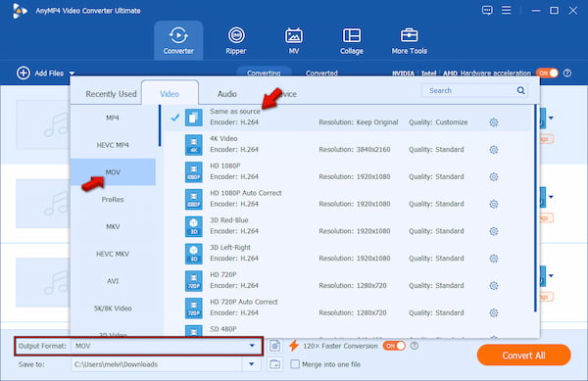
Task: Expand the Output Format MOV dropdown
Action: pos(252,346)
